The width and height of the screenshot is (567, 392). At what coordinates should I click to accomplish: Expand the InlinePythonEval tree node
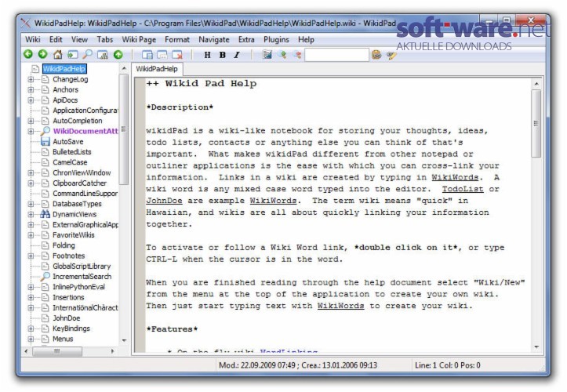tap(31, 287)
